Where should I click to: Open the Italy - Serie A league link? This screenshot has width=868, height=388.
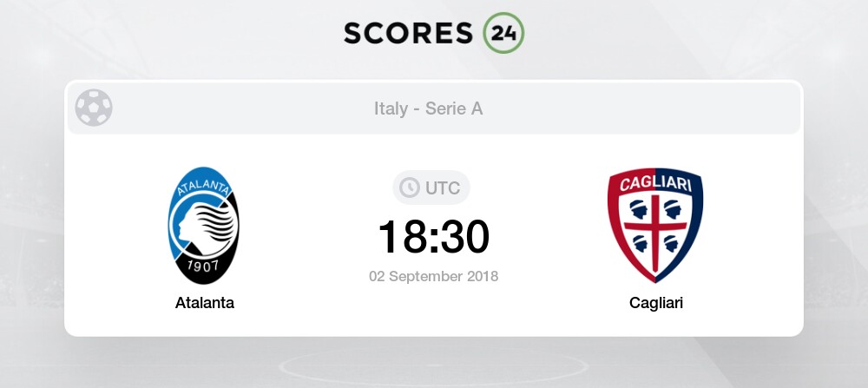click(x=429, y=109)
